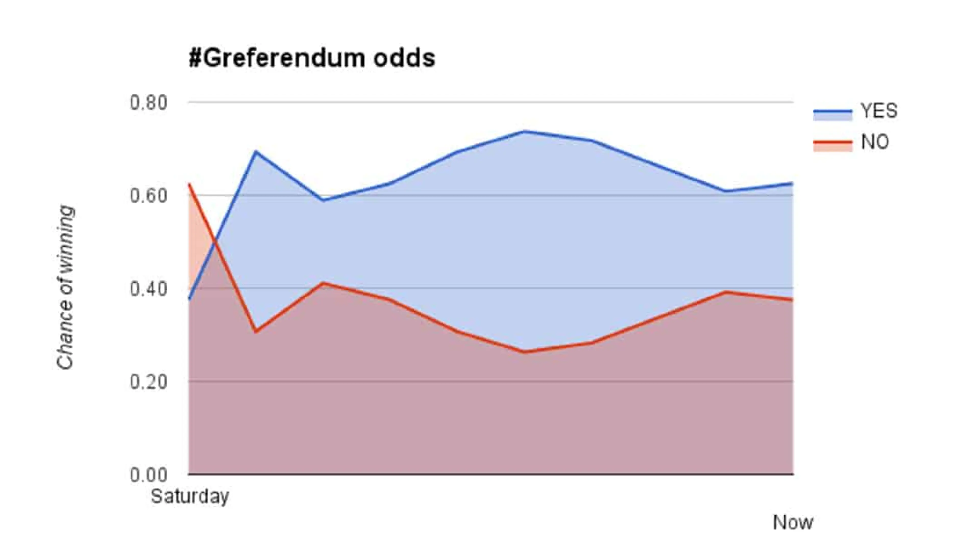Select the YES legend label
Viewport: 980px width, 544px height.
879,111
